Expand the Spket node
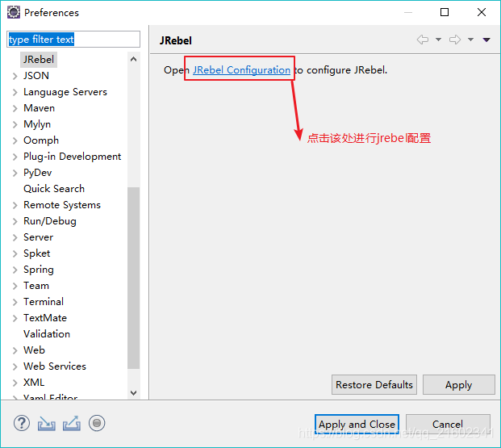The image size is (501, 448). pyautogui.click(x=15, y=253)
